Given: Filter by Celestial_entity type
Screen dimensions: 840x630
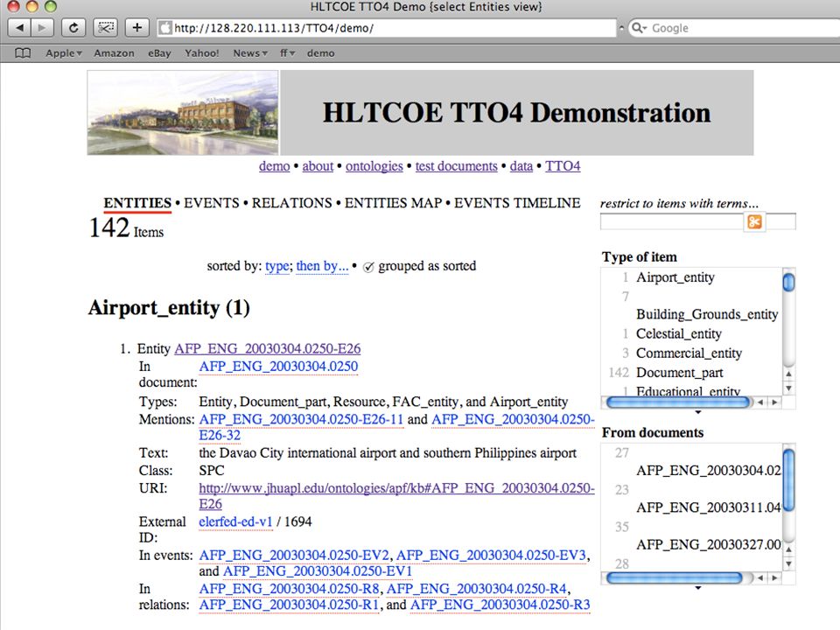Looking at the screenshot, I should pos(679,333).
